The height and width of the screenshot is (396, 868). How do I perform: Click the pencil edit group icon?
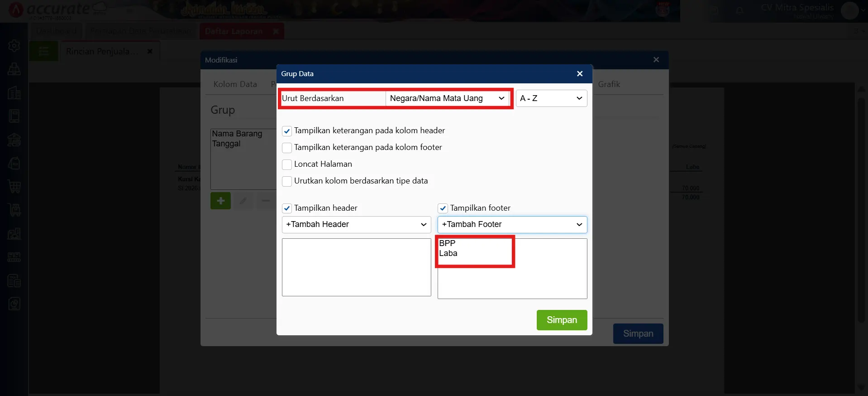(243, 201)
